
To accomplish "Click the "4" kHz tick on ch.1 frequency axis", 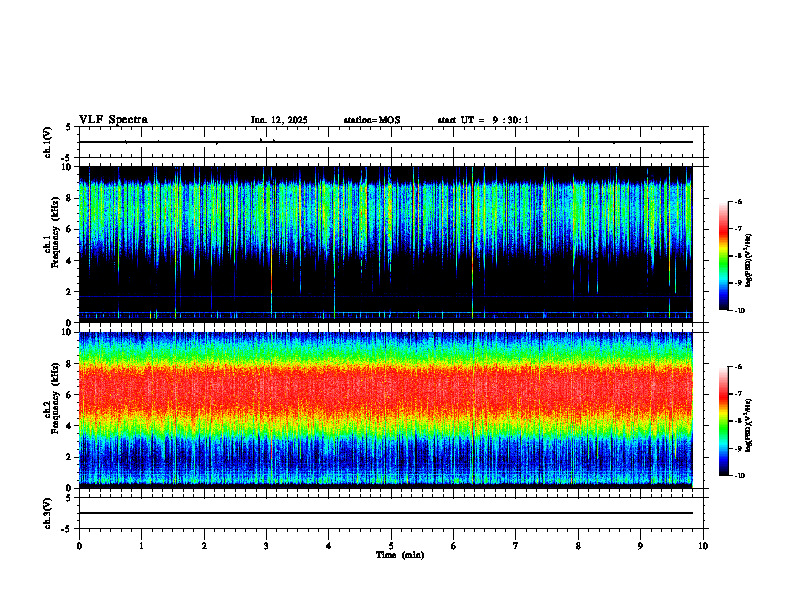I will coord(70,261).
